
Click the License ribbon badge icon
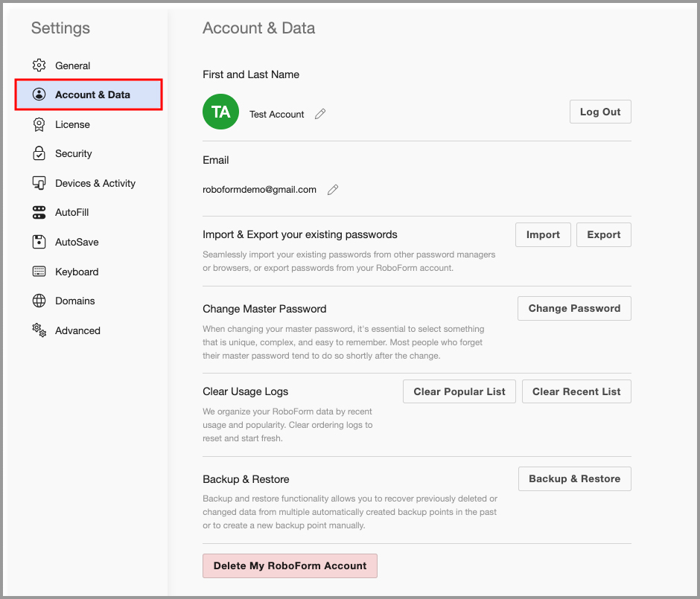coord(39,124)
